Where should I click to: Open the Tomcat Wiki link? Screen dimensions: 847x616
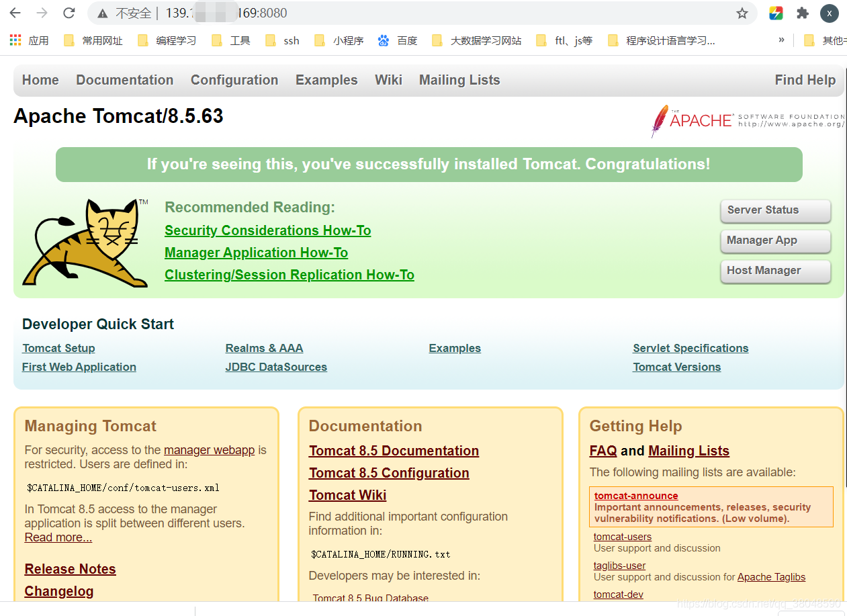pos(348,495)
